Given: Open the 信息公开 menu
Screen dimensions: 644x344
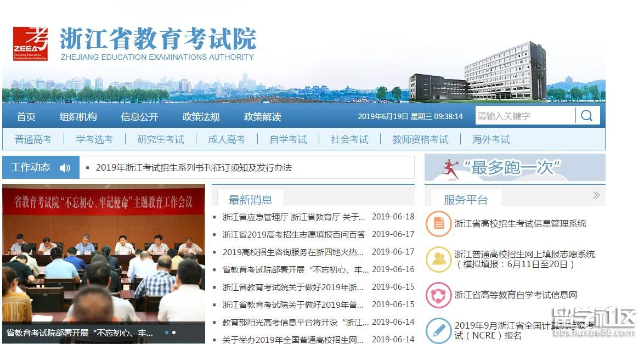Looking at the screenshot, I should [x=139, y=117].
